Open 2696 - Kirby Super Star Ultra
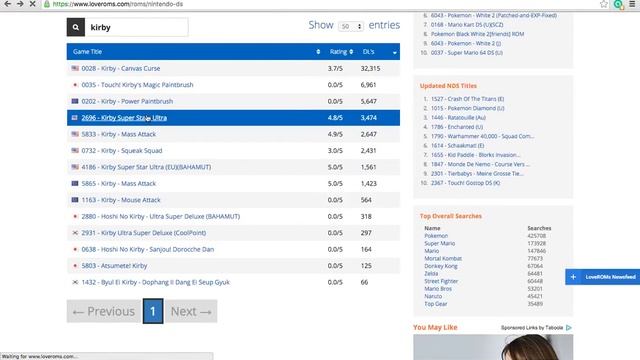The image size is (640, 360). pos(124,118)
